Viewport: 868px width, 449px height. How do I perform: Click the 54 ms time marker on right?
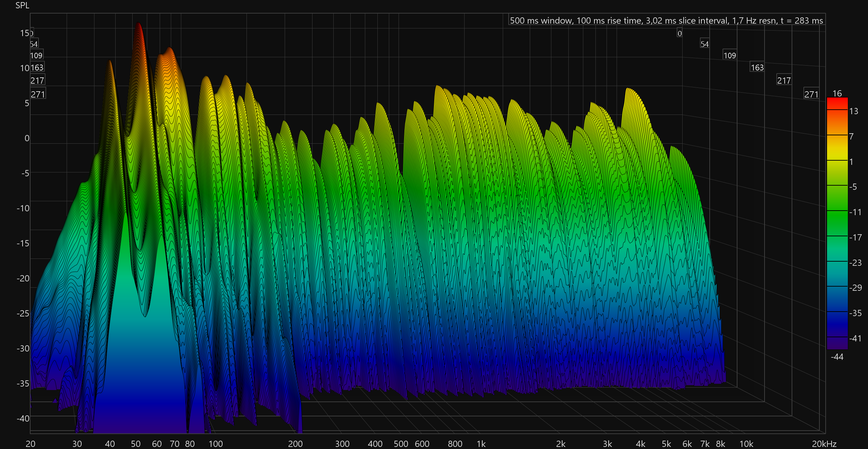click(704, 44)
